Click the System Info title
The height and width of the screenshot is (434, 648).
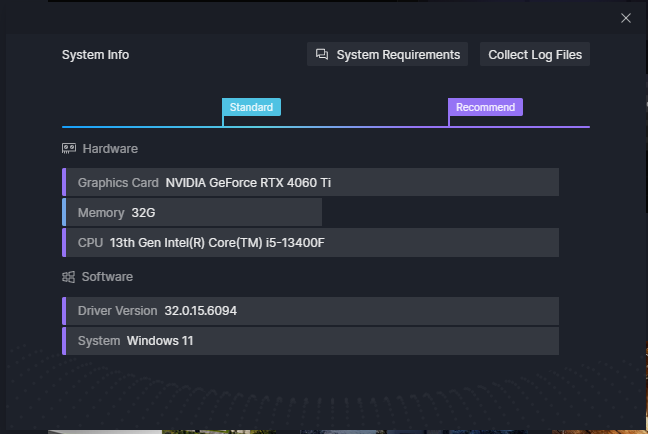95,55
